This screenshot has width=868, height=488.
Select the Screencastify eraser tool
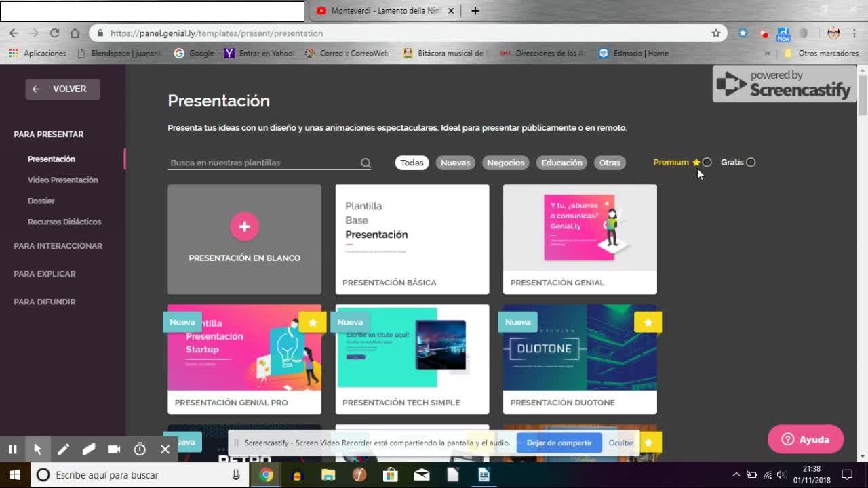[x=88, y=449]
